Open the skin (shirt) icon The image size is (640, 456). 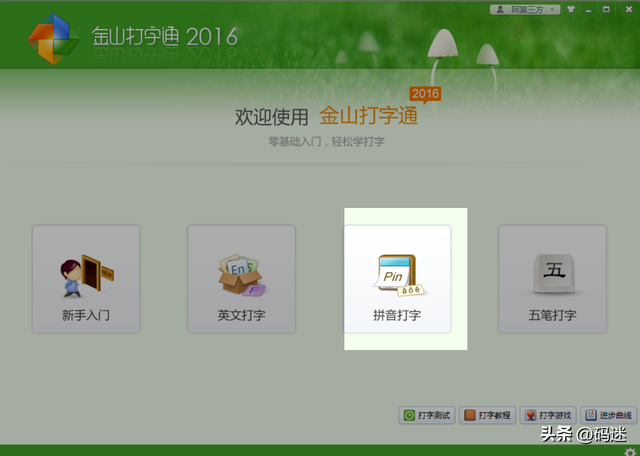571,9
